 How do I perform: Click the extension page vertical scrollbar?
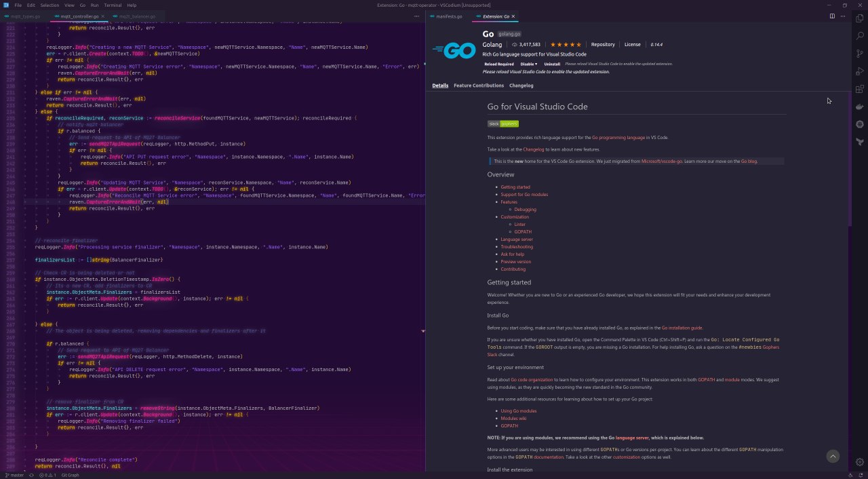(x=848, y=159)
